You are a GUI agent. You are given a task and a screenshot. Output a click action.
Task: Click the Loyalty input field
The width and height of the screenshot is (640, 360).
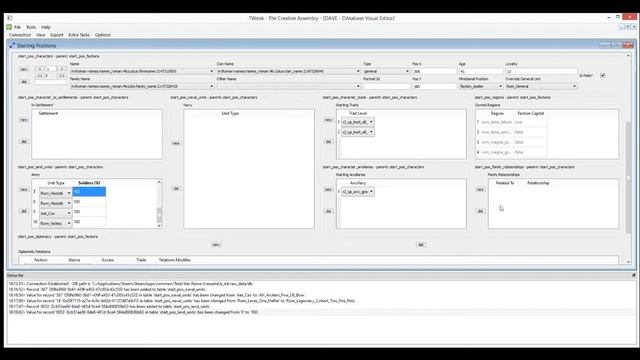pos(541,71)
